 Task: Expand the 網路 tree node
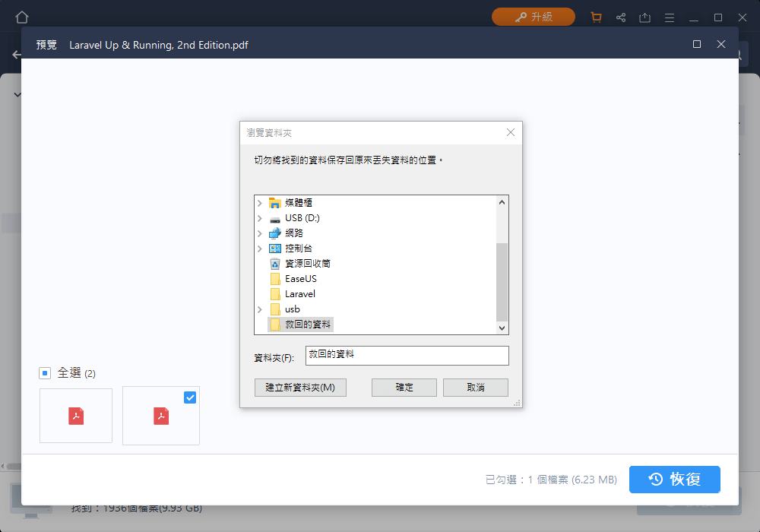click(261, 233)
